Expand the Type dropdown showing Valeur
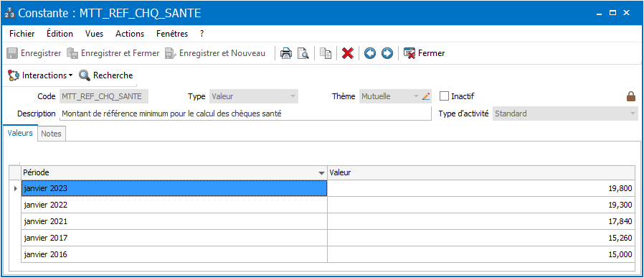Screen dimensions: 644x278 (x=293, y=97)
